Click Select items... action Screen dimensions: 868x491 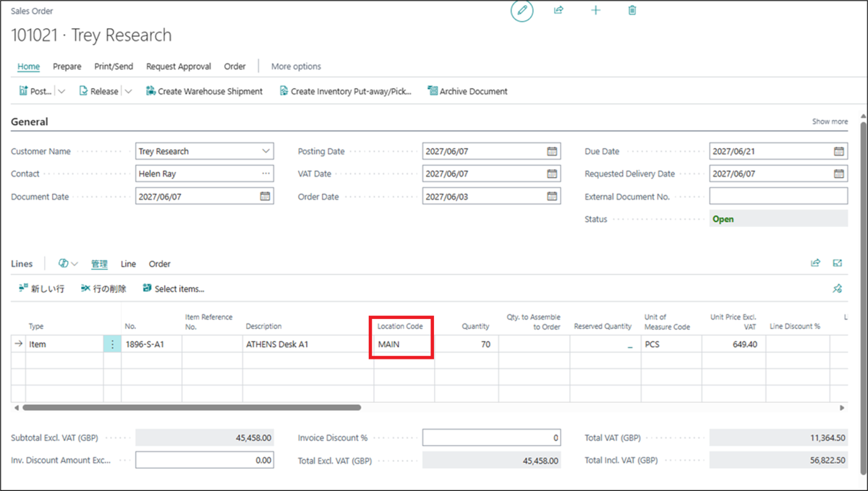coord(174,289)
